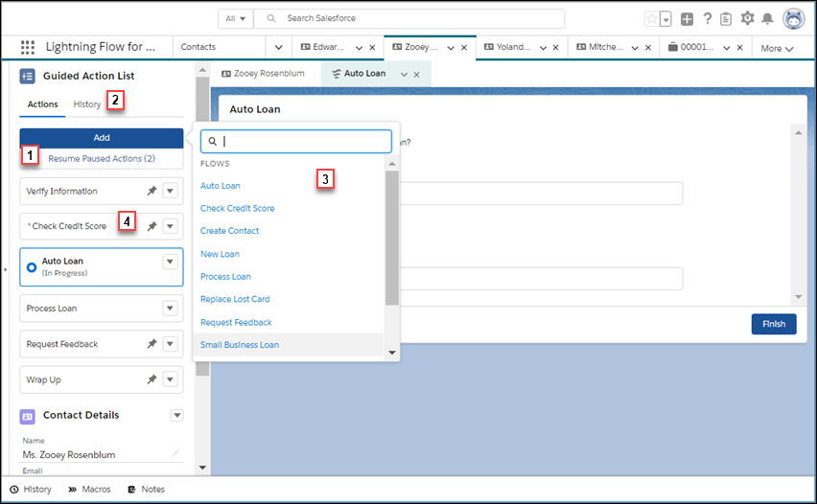Unpin the Verify Information action

(x=152, y=191)
